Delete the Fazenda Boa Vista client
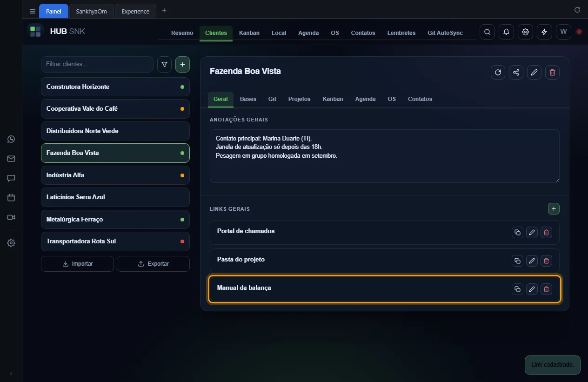Viewport: 588px width, 382px height. tap(552, 72)
